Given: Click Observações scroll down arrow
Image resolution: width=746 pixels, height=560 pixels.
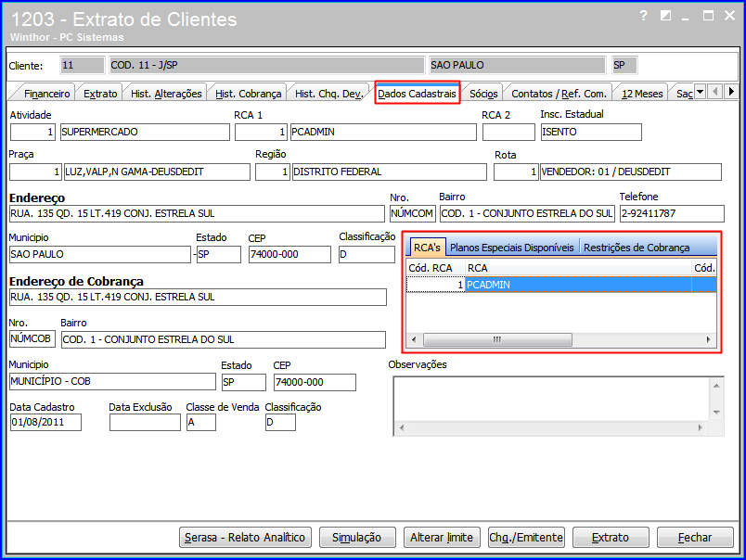Looking at the screenshot, I should 716,413.
